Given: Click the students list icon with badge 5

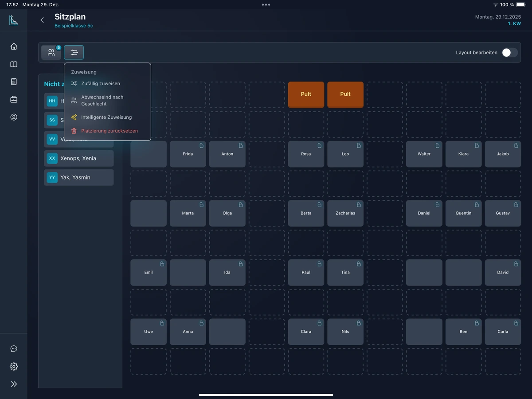Looking at the screenshot, I should (x=51, y=52).
